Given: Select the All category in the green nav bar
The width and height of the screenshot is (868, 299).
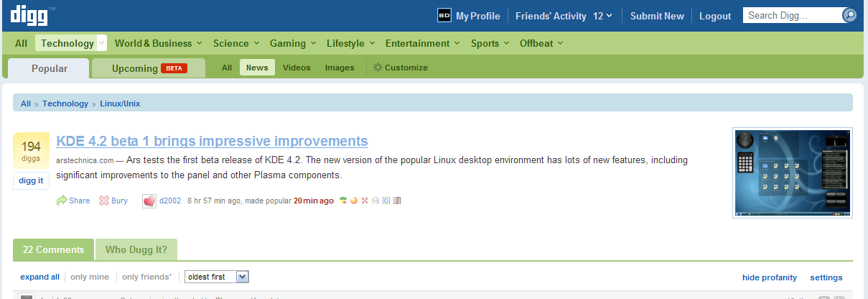Looking at the screenshot, I should (21, 43).
